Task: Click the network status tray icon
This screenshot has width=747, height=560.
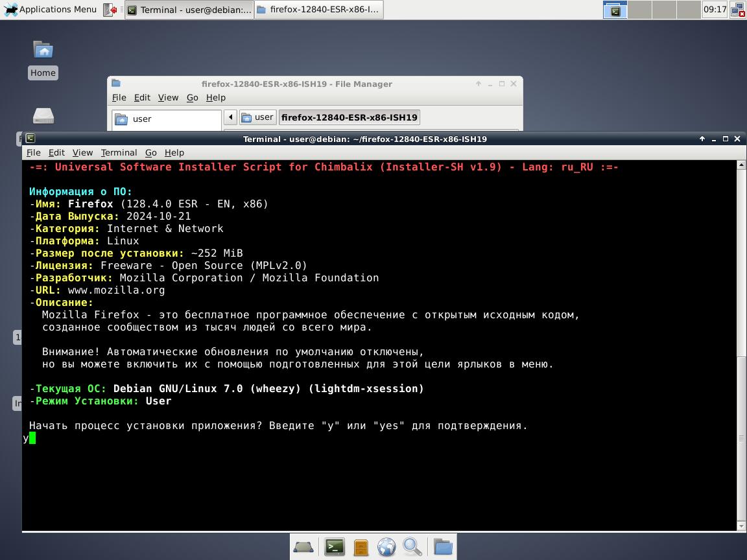Action: coord(738,10)
